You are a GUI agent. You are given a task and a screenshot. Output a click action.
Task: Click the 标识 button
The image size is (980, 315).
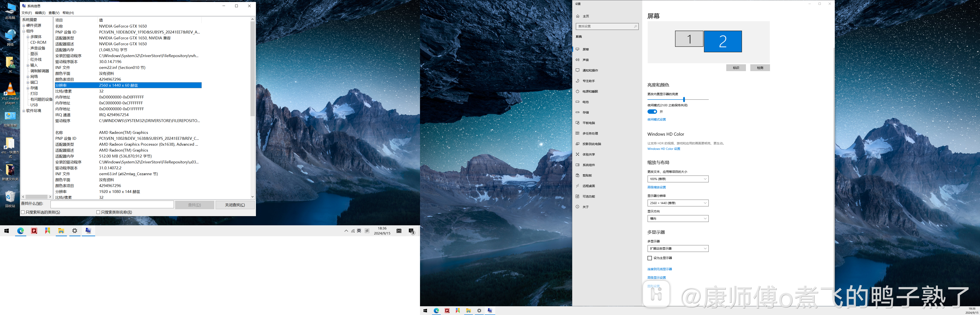coord(736,68)
